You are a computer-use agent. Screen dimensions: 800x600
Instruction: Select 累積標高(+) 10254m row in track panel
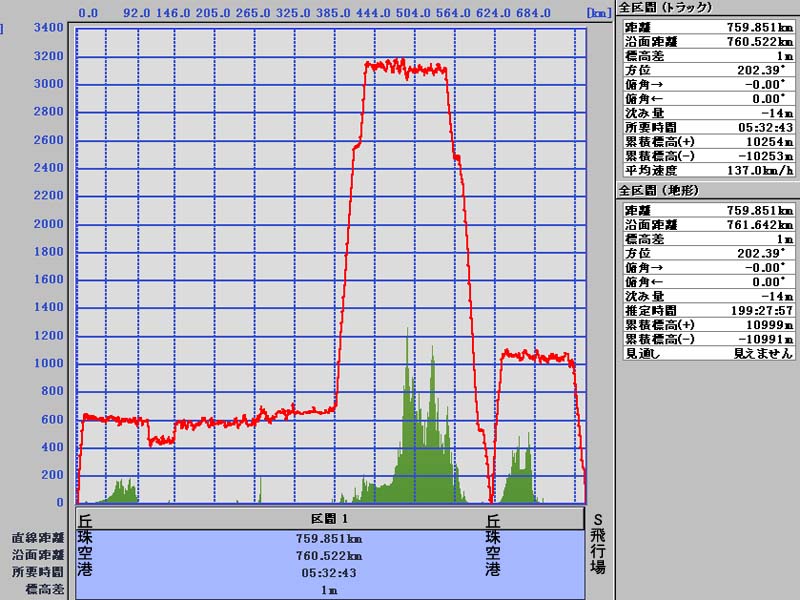[x=707, y=142]
